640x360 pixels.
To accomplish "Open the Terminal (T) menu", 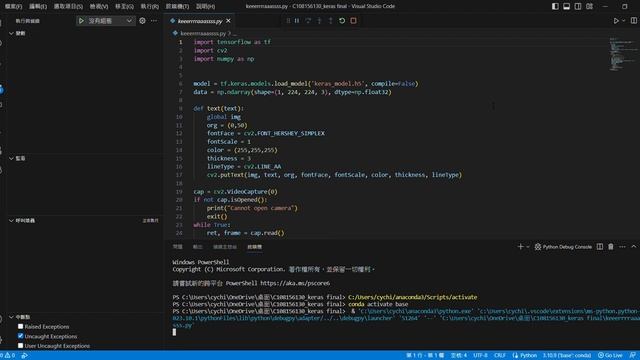I will tap(178, 7).
